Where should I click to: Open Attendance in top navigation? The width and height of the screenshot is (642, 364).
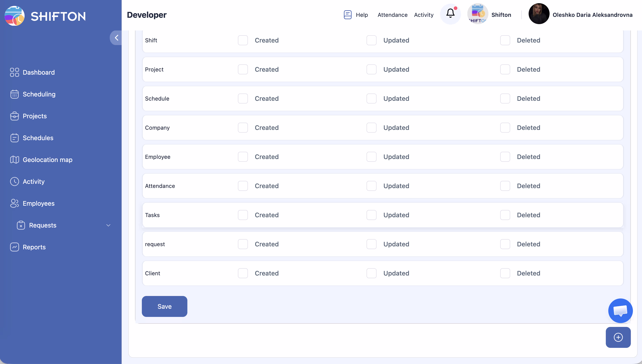point(392,15)
